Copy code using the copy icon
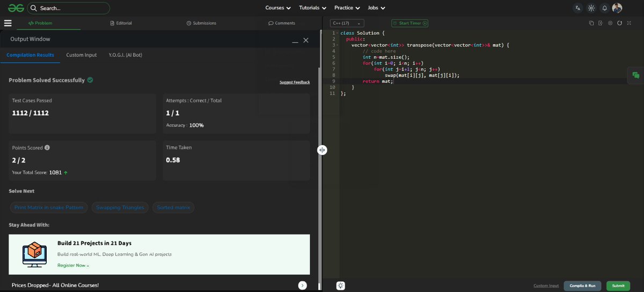Image resolution: width=644 pixels, height=292 pixels. click(591, 23)
